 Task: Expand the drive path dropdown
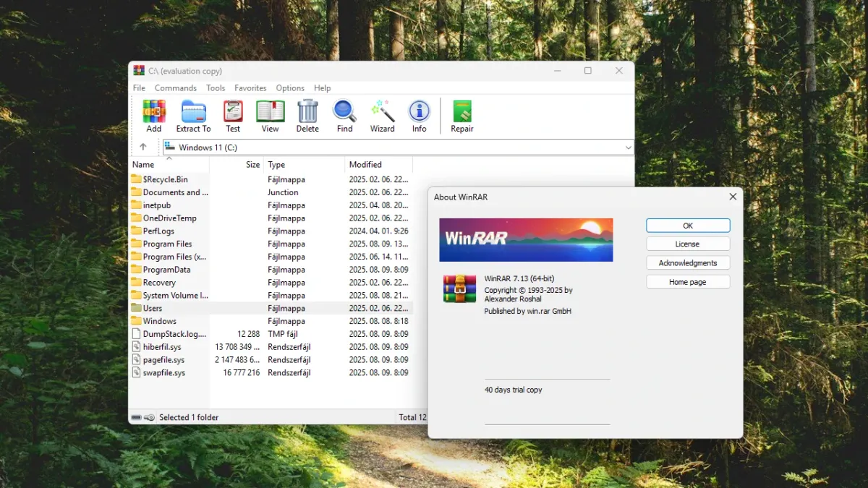click(x=627, y=147)
